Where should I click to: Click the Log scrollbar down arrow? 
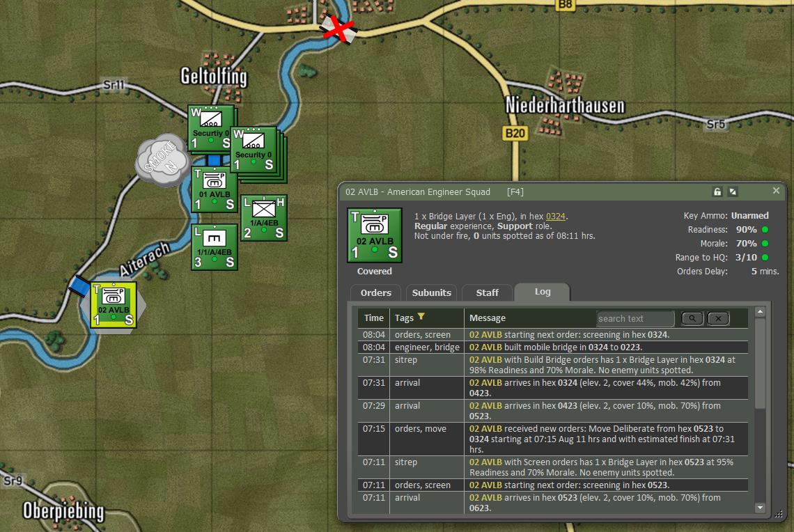(x=761, y=507)
